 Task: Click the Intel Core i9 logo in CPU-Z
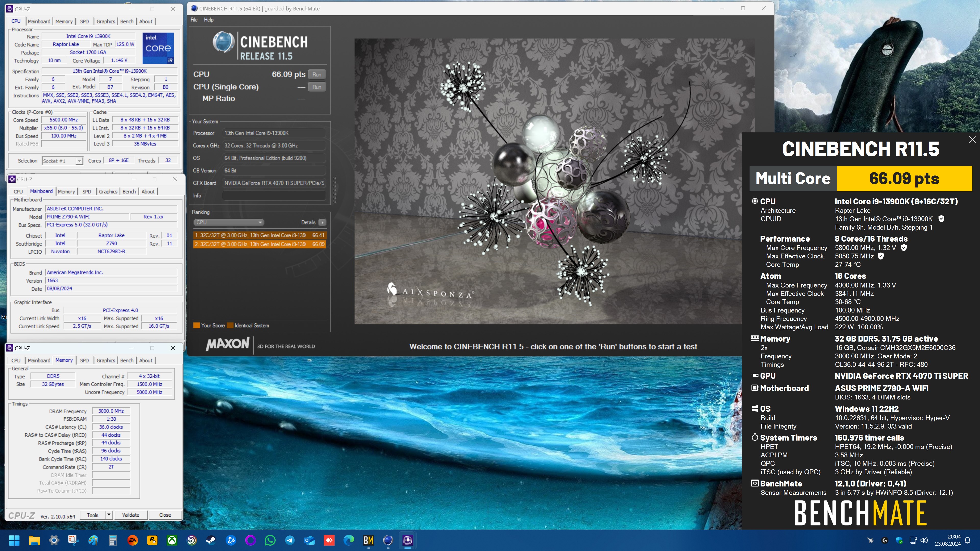point(158,48)
